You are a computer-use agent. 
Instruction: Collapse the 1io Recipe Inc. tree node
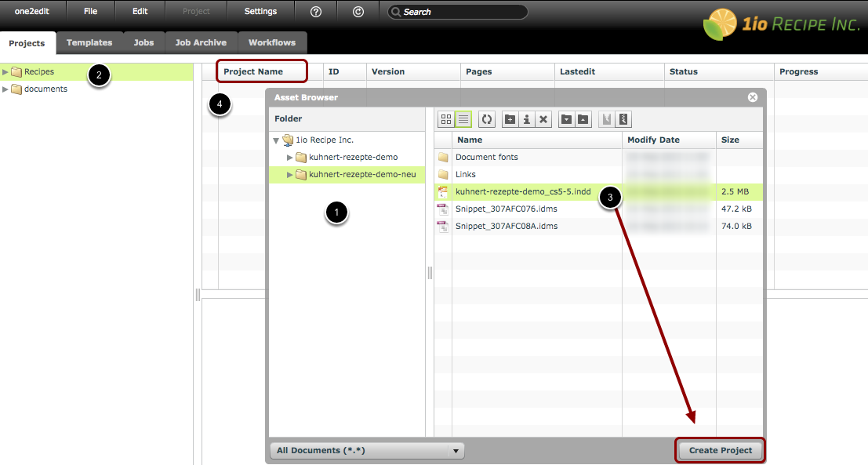point(276,140)
